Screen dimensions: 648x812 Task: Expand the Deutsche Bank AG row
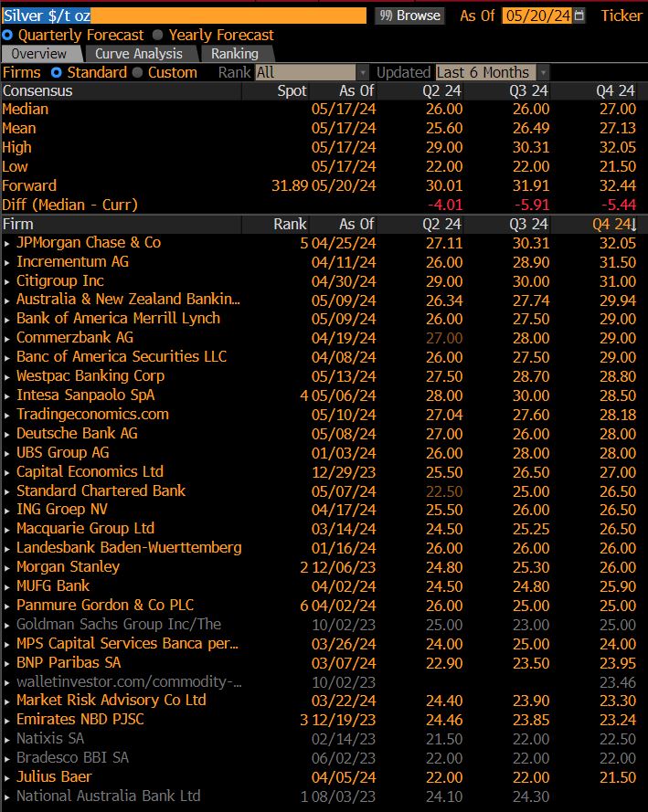tap(6, 435)
